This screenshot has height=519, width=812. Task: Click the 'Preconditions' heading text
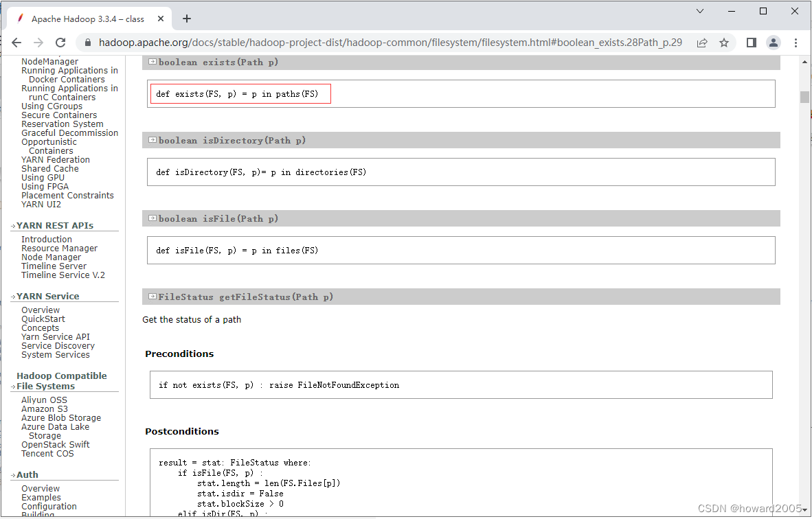(179, 354)
